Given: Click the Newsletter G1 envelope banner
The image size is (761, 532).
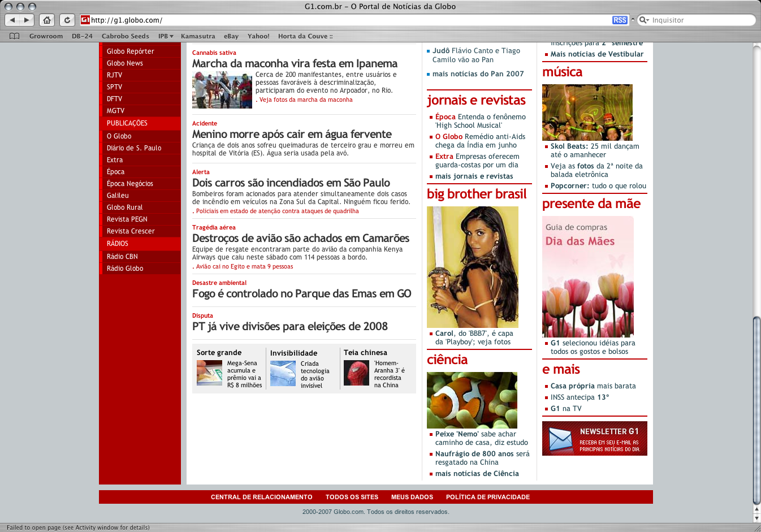Looking at the screenshot, I should click(595, 438).
